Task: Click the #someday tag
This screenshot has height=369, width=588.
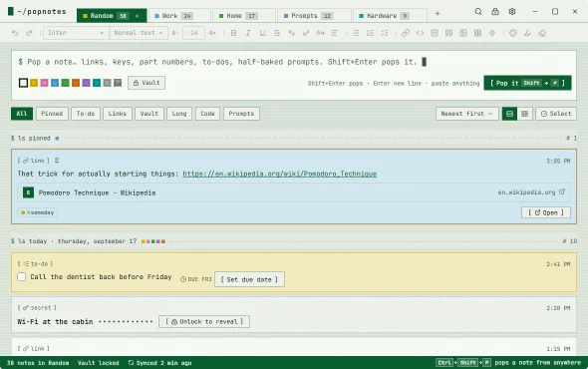Action: [x=37, y=212]
